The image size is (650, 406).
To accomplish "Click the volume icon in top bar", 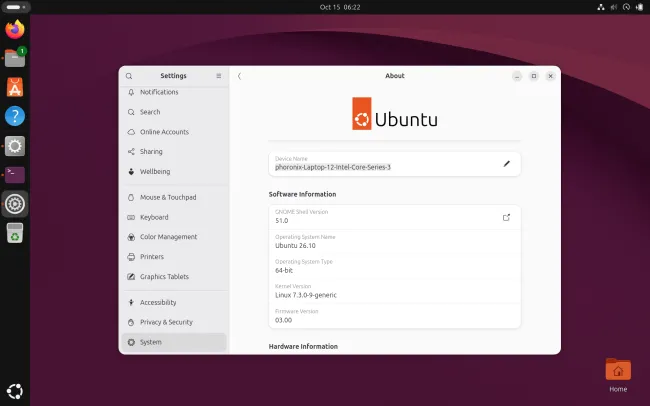I will 614,7.
